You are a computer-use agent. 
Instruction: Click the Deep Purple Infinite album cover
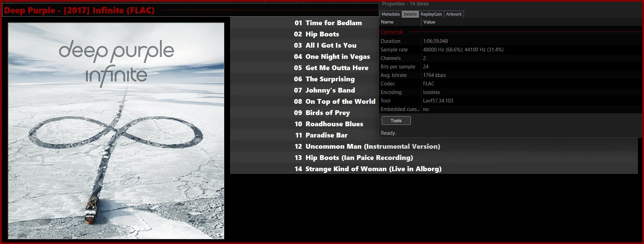pos(116,131)
